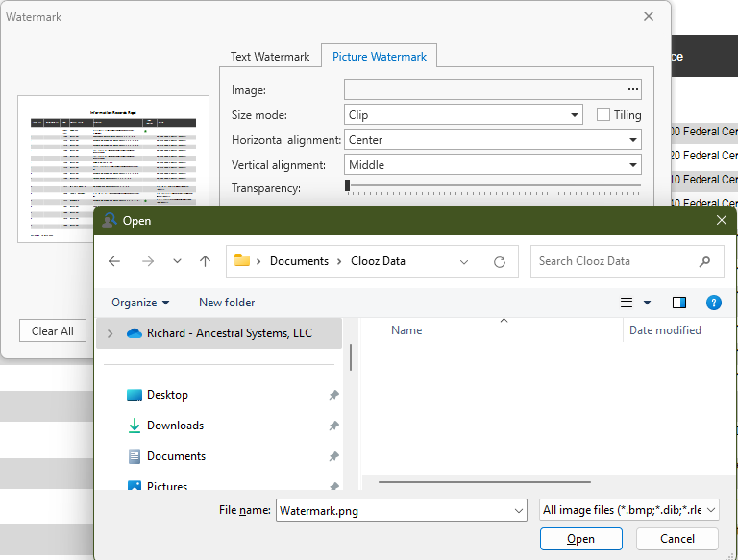
Task: Open the file type filter dropdown
Action: coord(629,511)
